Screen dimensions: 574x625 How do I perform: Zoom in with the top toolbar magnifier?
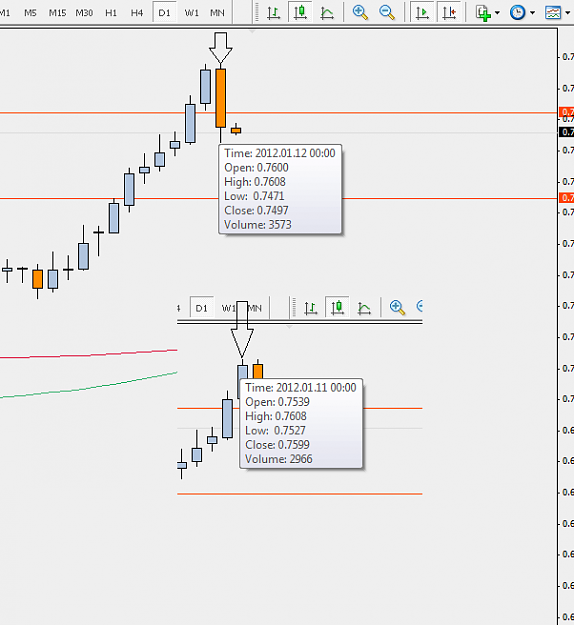360,13
